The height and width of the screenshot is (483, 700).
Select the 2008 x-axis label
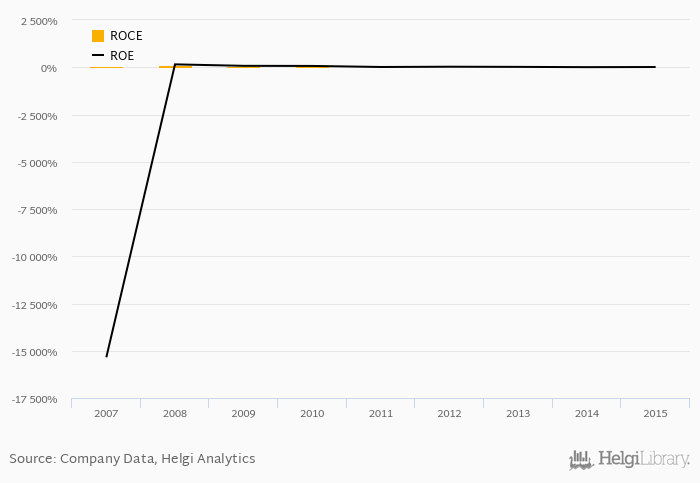[x=175, y=413]
